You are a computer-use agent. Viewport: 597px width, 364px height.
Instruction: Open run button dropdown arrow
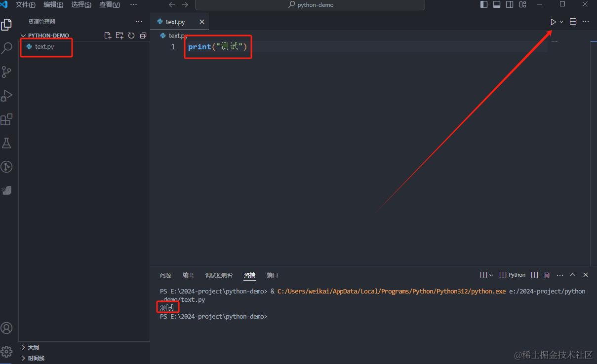coord(561,22)
